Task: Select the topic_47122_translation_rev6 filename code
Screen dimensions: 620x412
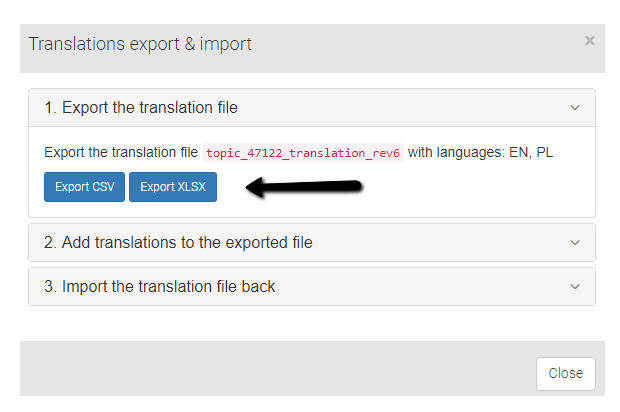Action: (303, 153)
